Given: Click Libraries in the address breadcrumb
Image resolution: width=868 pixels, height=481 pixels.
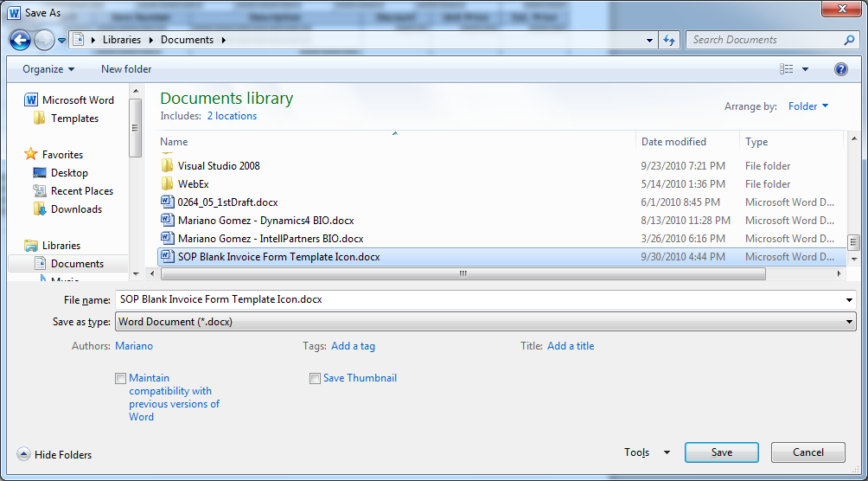Looking at the screenshot, I should point(122,40).
